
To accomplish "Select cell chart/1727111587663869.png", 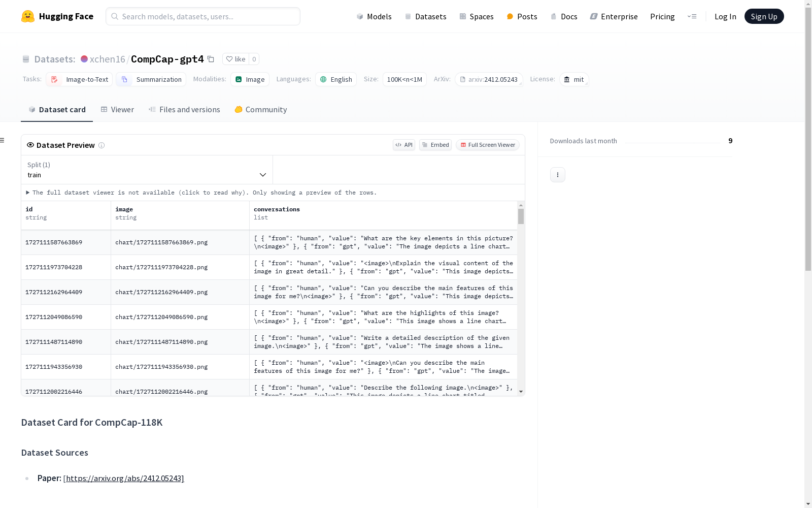I will tap(180, 242).
